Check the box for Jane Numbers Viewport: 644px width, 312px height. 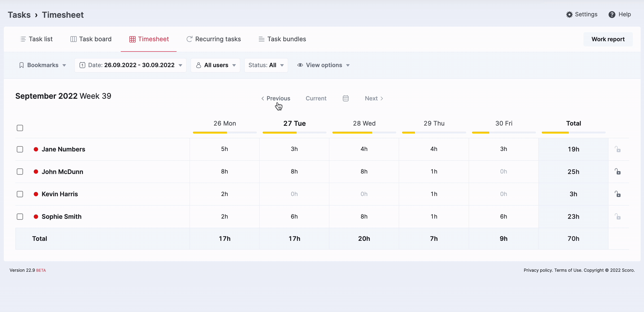(20, 149)
